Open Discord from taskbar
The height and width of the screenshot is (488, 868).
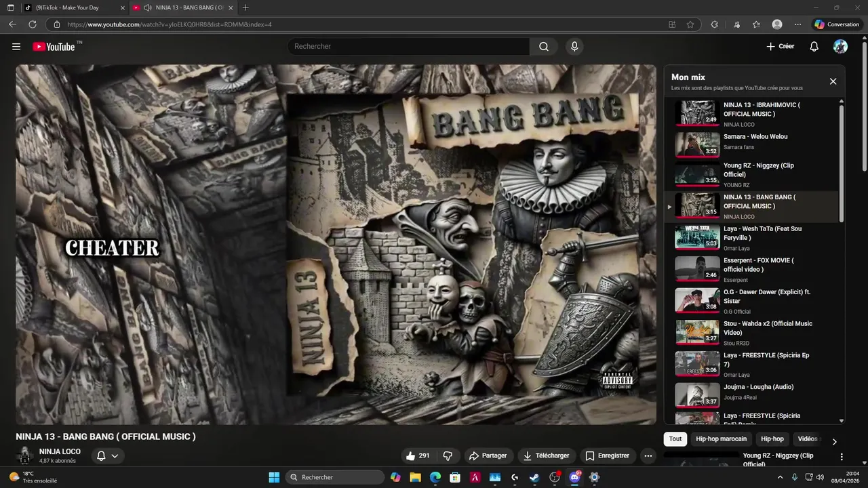point(575,477)
